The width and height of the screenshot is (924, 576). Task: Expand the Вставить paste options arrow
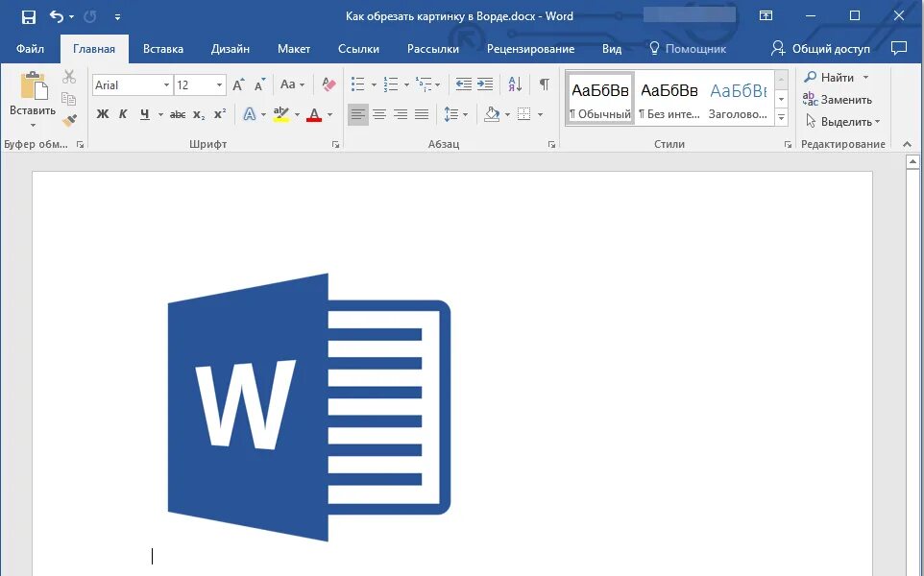tap(33, 124)
